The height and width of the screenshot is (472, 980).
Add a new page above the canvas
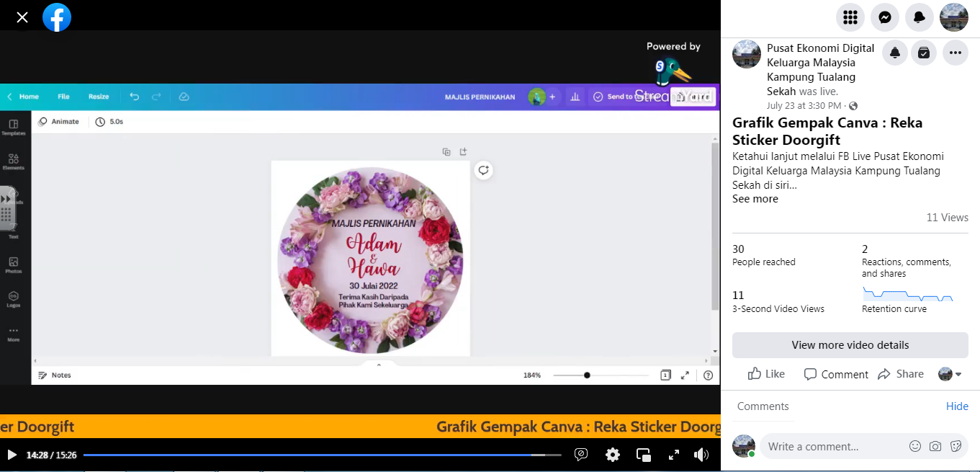463,152
